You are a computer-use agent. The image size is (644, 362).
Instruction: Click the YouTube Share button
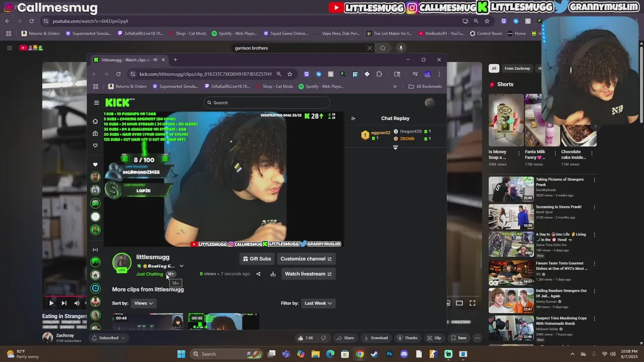click(x=346, y=338)
